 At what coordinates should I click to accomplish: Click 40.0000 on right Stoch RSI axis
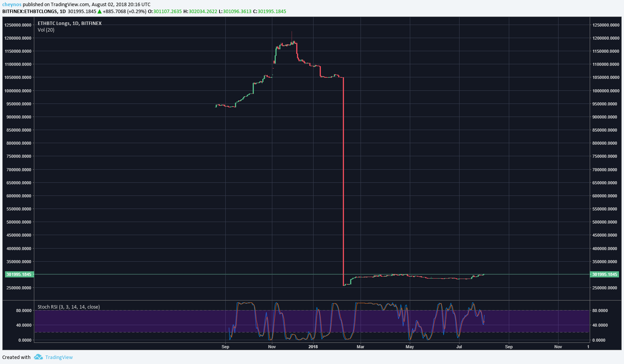[600, 325]
